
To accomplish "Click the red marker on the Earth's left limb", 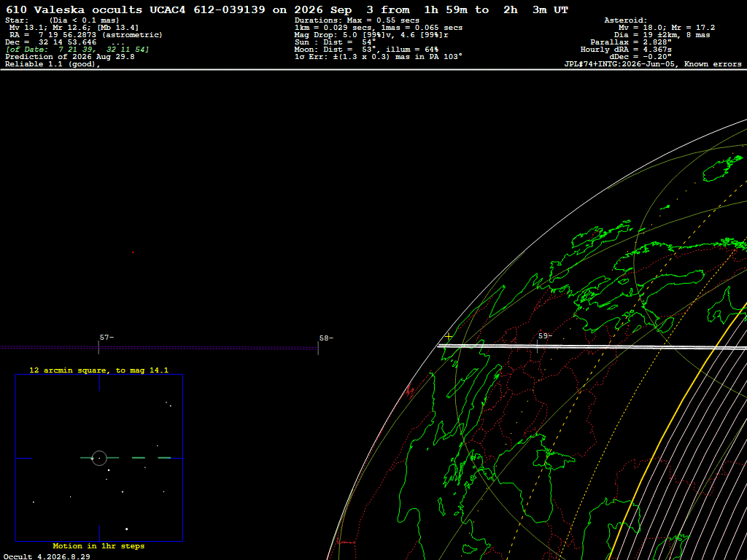I will (x=410, y=392).
